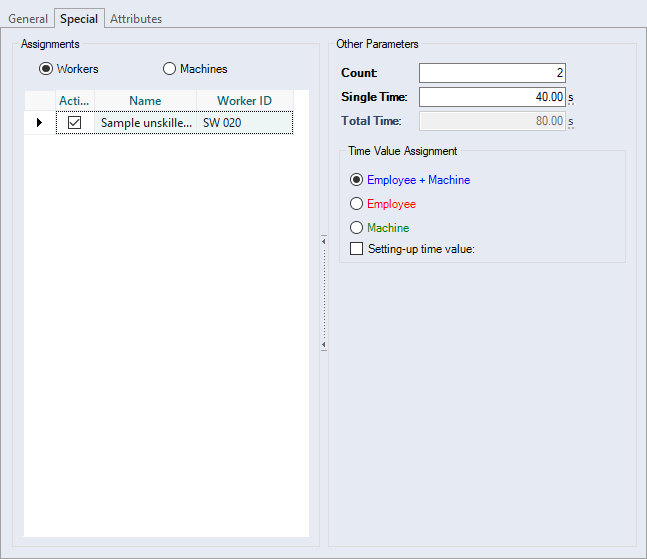Sort by the Name column header

point(145,101)
